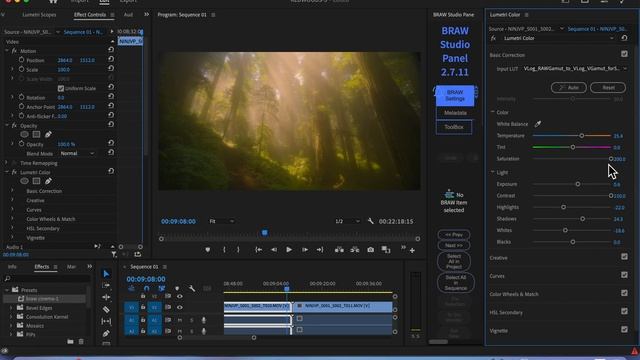The width and height of the screenshot is (640, 360).
Task: Click the BRAW Settings button
Action: coord(455,96)
